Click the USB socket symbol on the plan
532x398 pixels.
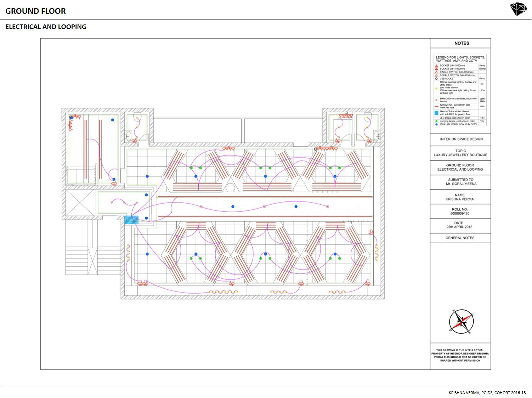[x=316, y=149]
